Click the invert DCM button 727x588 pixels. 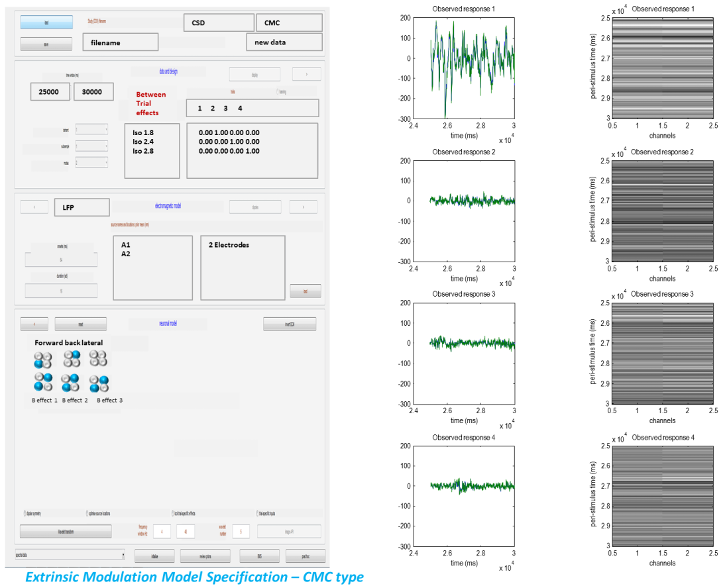(x=289, y=324)
